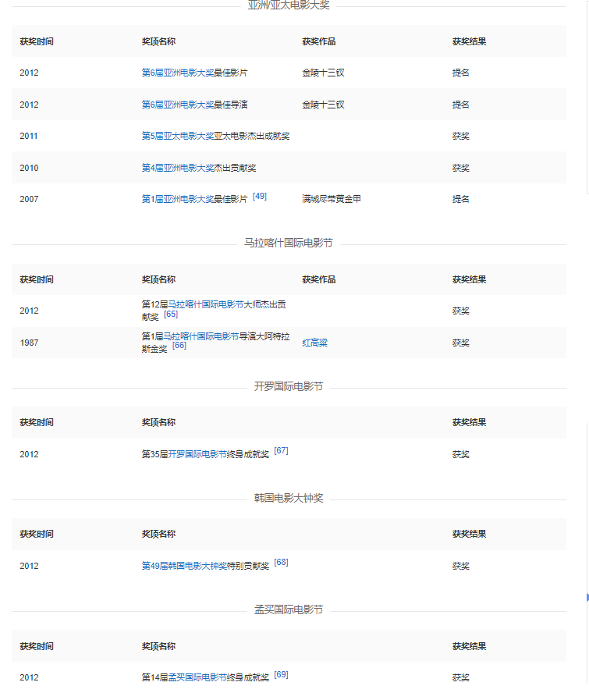The image size is (589, 700).
Task: Open the 第1届亚洲电影大奖 link
Action: coord(177,199)
